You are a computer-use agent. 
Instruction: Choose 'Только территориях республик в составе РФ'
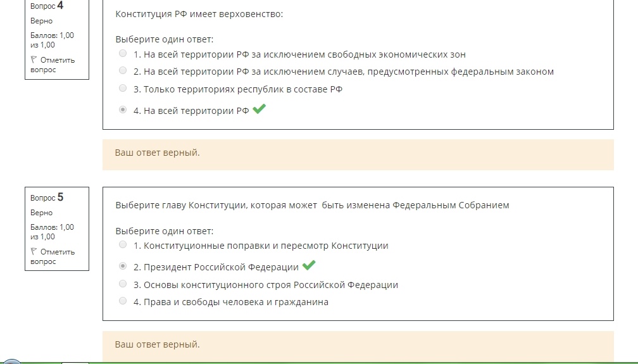click(123, 88)
